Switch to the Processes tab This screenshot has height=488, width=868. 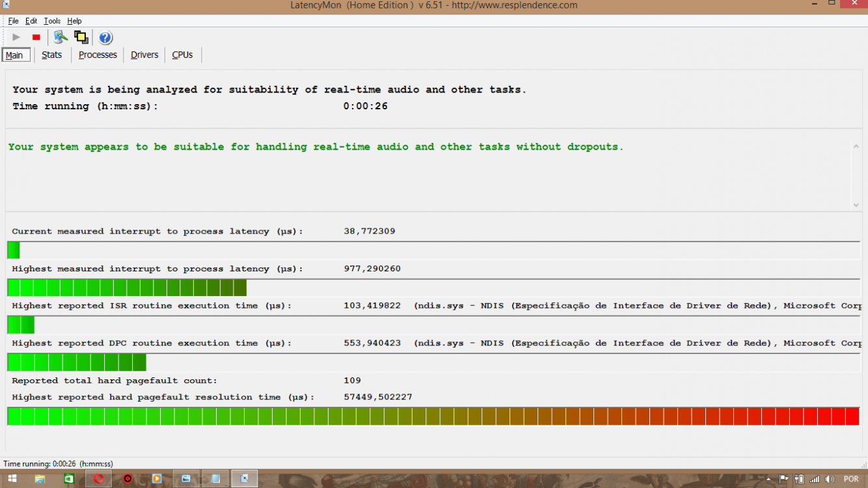(98, 55)
